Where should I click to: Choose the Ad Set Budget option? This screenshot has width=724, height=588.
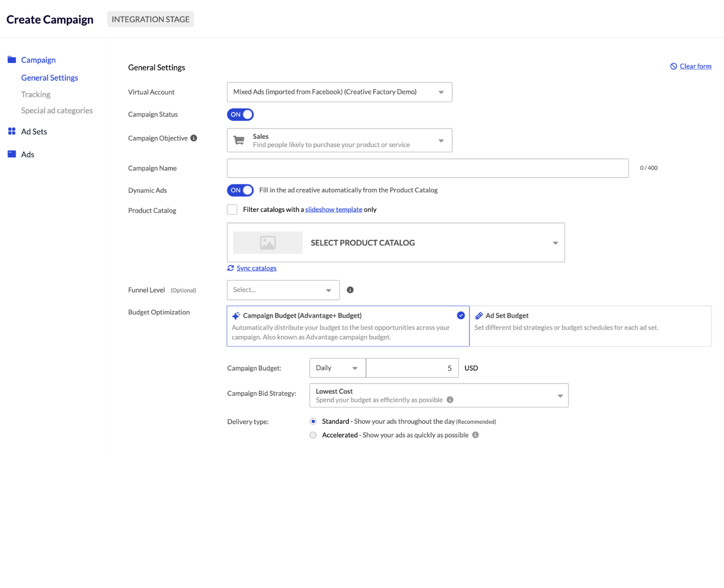click(591, 326)
